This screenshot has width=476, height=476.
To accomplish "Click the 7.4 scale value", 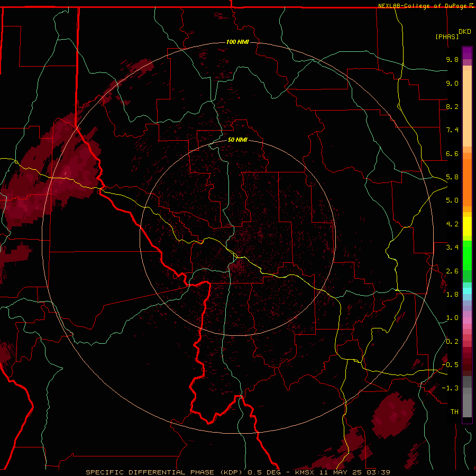I will point(452,130).
